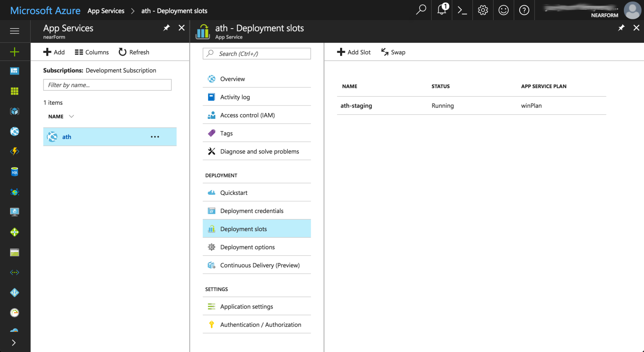Expand sidebar with bottom chevron arrow

tap(14, 343)
